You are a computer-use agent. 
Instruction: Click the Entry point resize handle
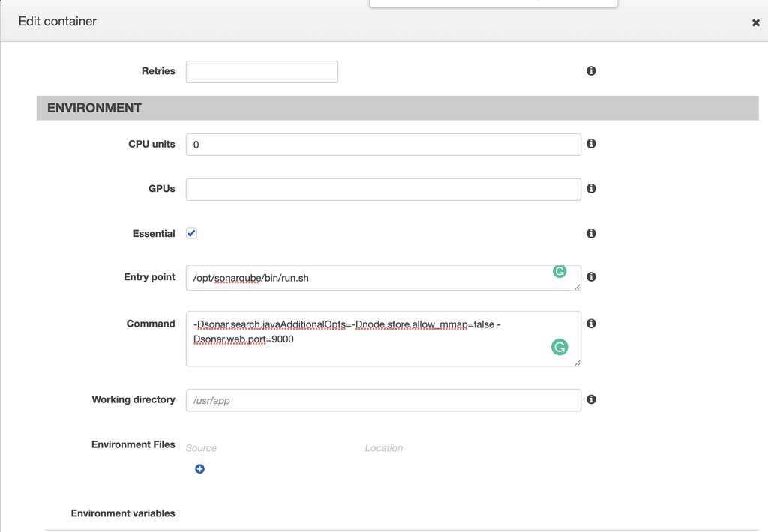577,287
